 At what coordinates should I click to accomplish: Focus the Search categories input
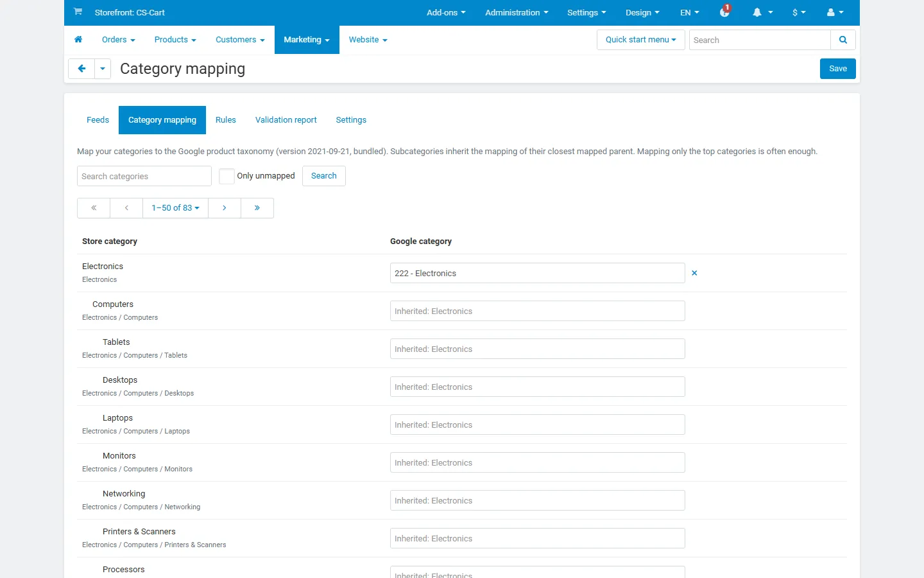(x=144, y=176)
